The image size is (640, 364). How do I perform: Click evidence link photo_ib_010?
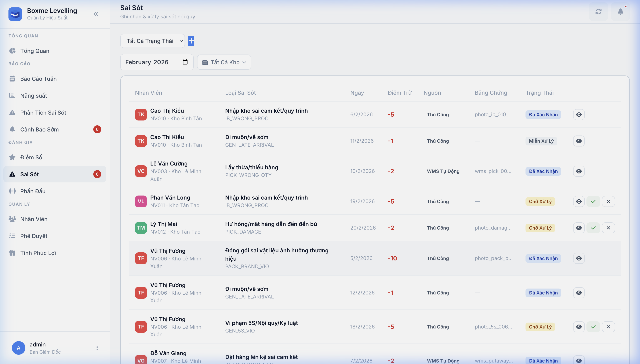[x=494, y=115]
